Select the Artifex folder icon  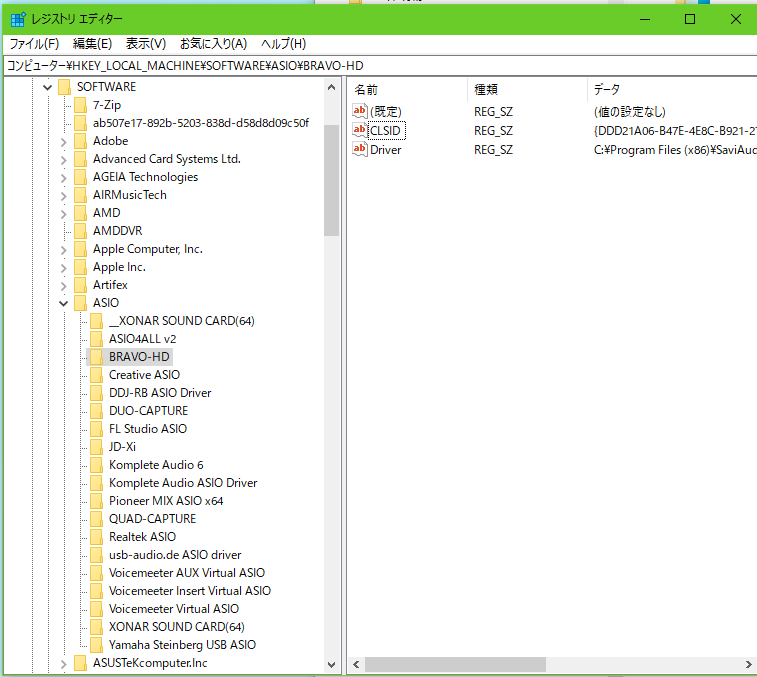(x=80, y=285)
